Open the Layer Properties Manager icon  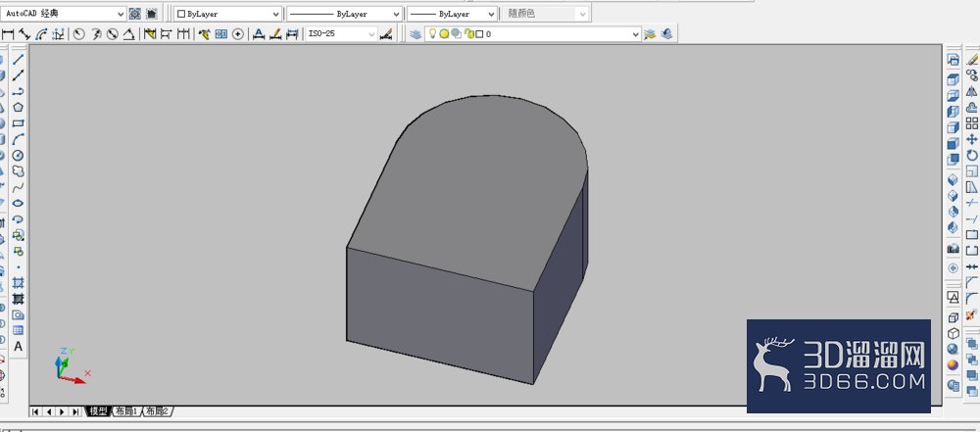click(415, 34)
